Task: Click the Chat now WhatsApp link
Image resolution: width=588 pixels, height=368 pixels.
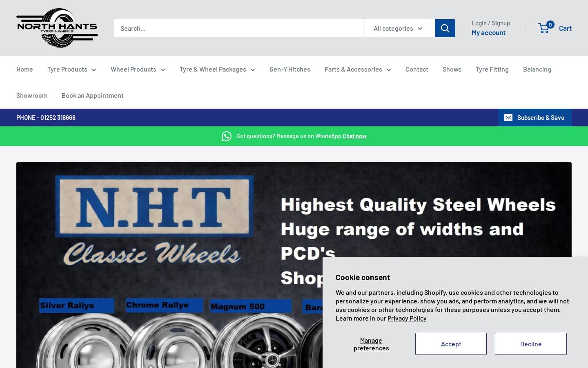Action: (354, 136)
